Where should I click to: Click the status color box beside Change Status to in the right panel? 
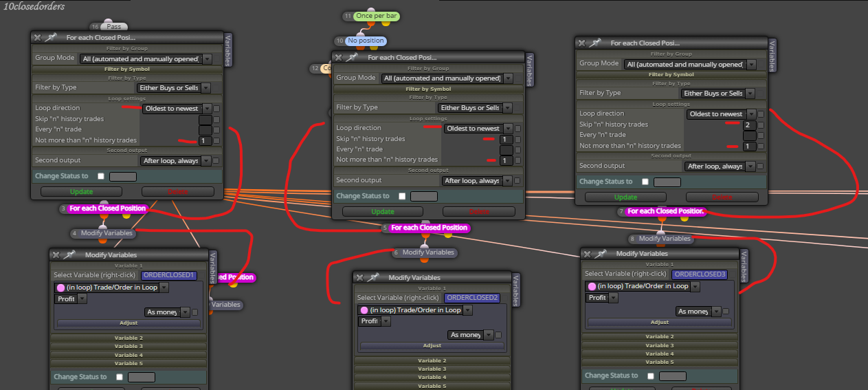click(667, 182)
